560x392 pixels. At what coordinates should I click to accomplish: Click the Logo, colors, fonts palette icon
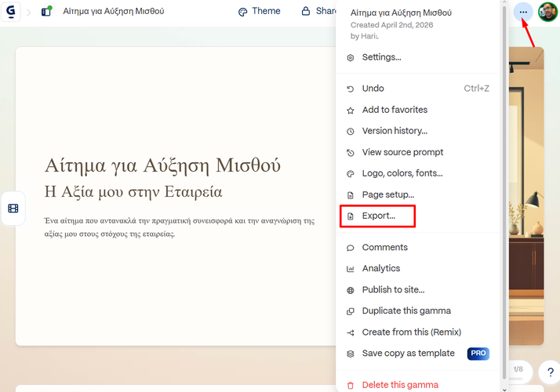(x=351, y=174)
